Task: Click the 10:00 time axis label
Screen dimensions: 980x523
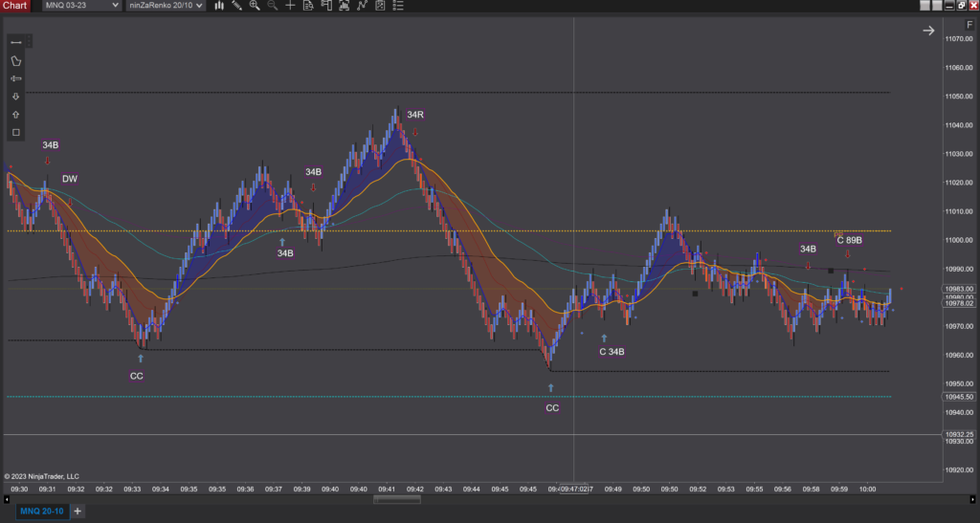Action: [867, 490]
